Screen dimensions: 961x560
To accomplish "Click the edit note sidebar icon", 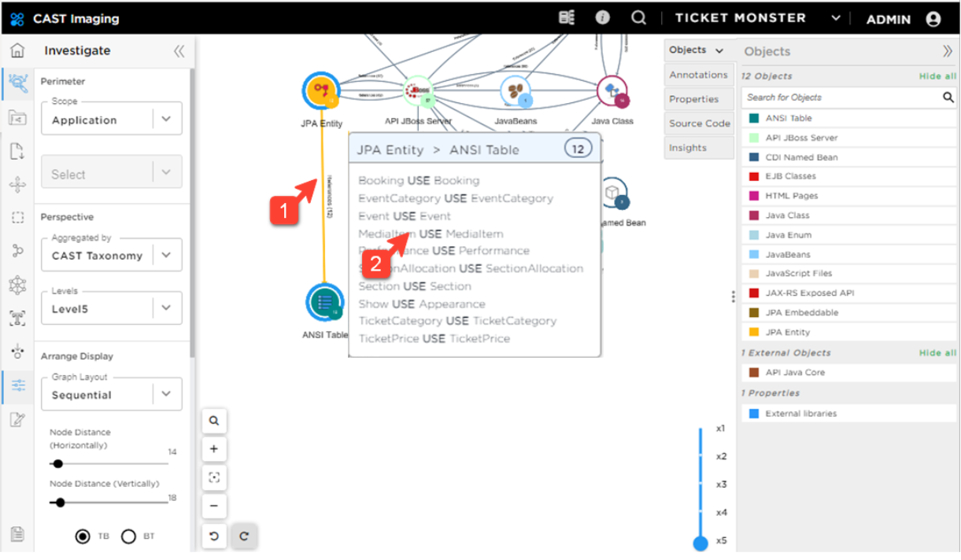I will pos(17,419).
